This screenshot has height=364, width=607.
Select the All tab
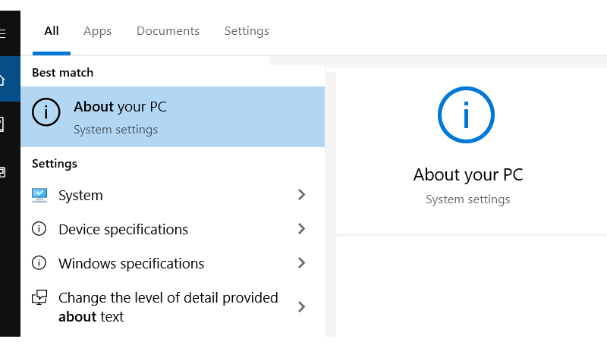coord(52,31)
